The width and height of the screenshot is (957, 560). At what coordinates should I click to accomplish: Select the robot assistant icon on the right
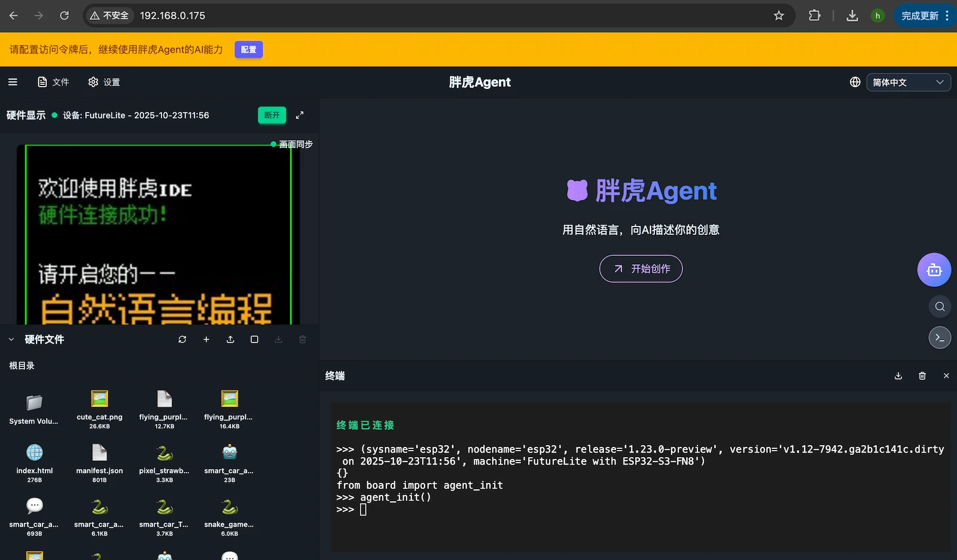click(934, 270)
